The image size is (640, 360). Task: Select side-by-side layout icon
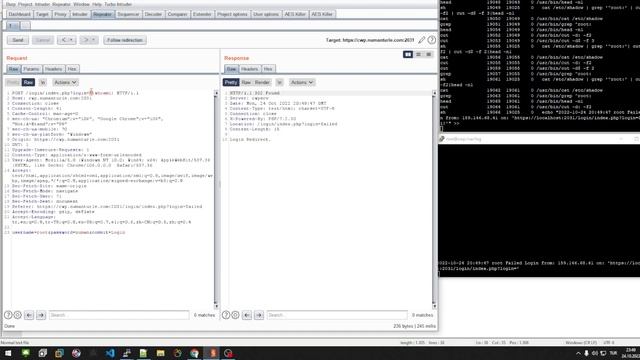click(x=408, y=54)
